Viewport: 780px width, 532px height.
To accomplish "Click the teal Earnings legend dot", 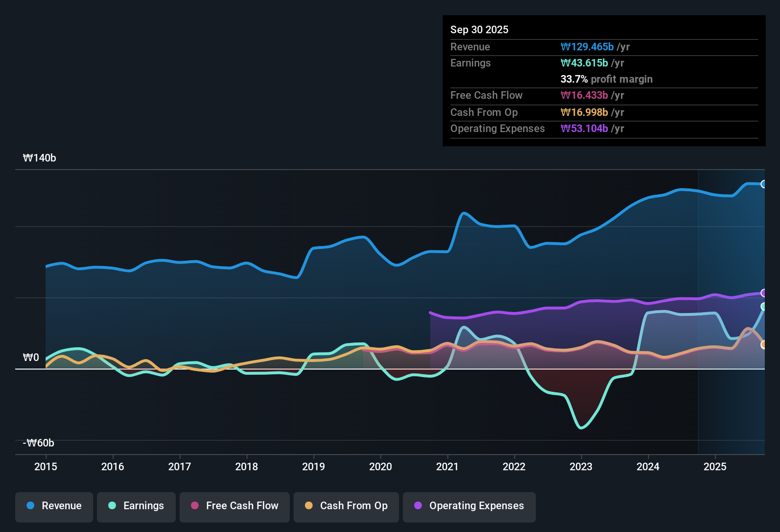I will (112, 506).
